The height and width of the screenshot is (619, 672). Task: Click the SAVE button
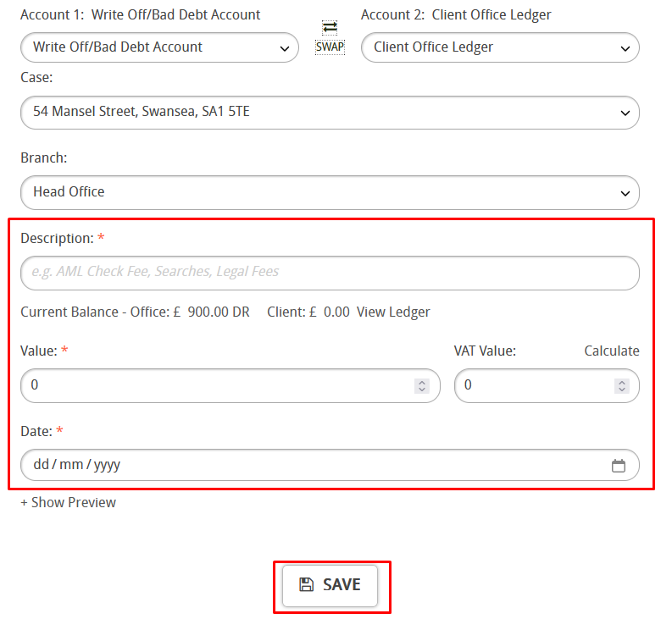(x=330, y=586)
